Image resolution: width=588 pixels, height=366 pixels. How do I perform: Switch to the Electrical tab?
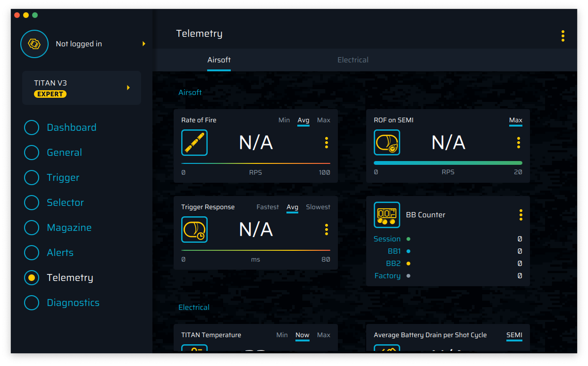pyautogui.click(x=353, y=60)
